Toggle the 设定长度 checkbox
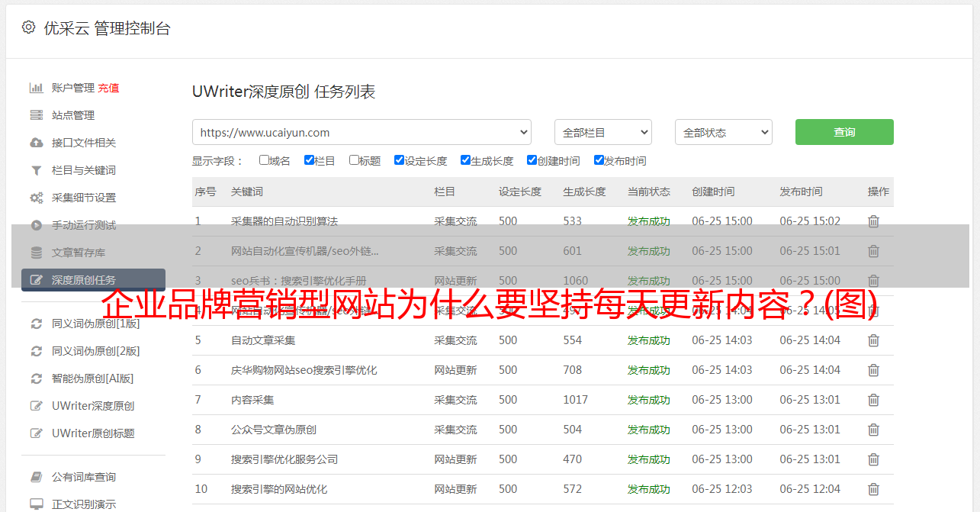 399,160
